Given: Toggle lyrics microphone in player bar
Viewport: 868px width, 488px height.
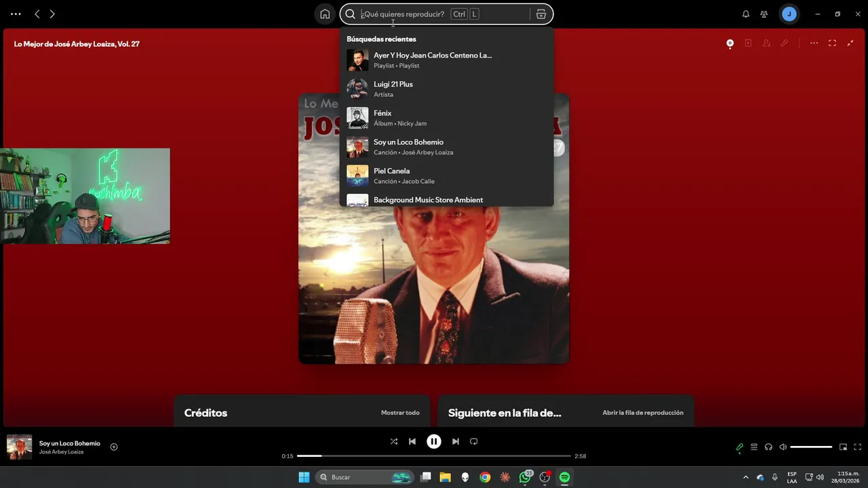Looking at the screenshot, I should 739,447.
